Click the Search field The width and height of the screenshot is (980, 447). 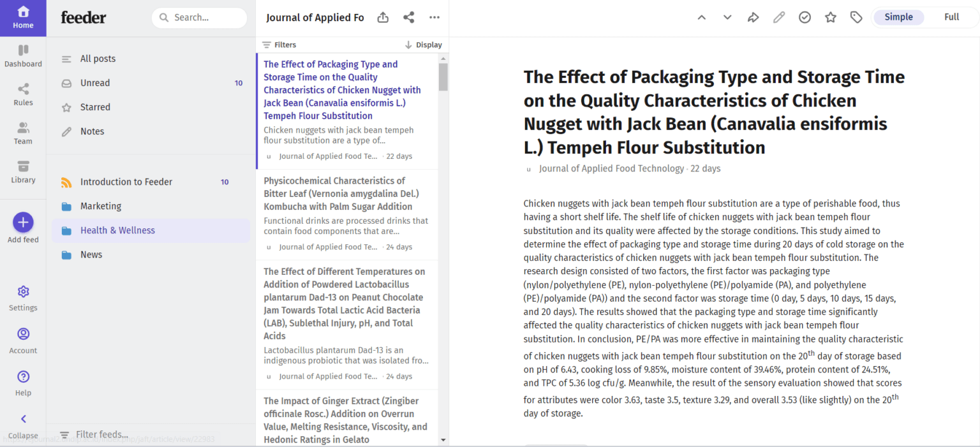[199, 18]
